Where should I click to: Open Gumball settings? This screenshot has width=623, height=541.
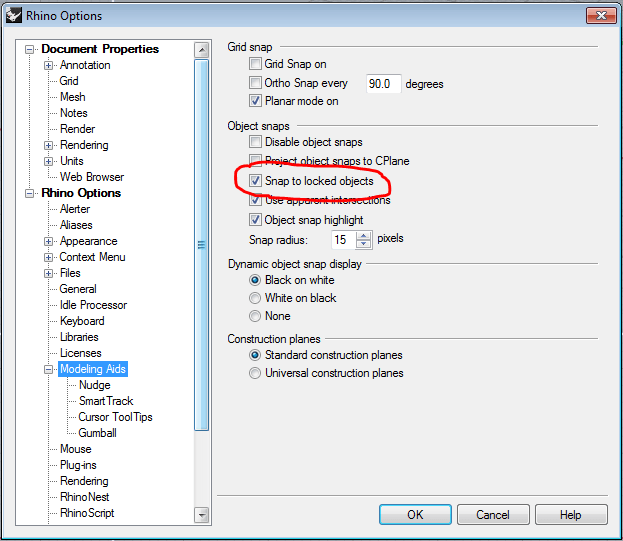[x=97, y=433]
